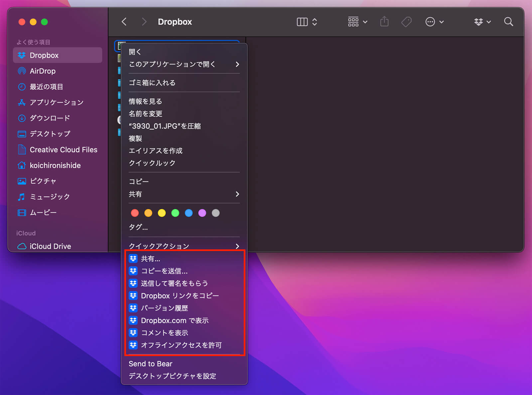Zoom the Finder window with green button
This screenshot has height=395, width=532.
pyautogui.click(x=44, y=22)
